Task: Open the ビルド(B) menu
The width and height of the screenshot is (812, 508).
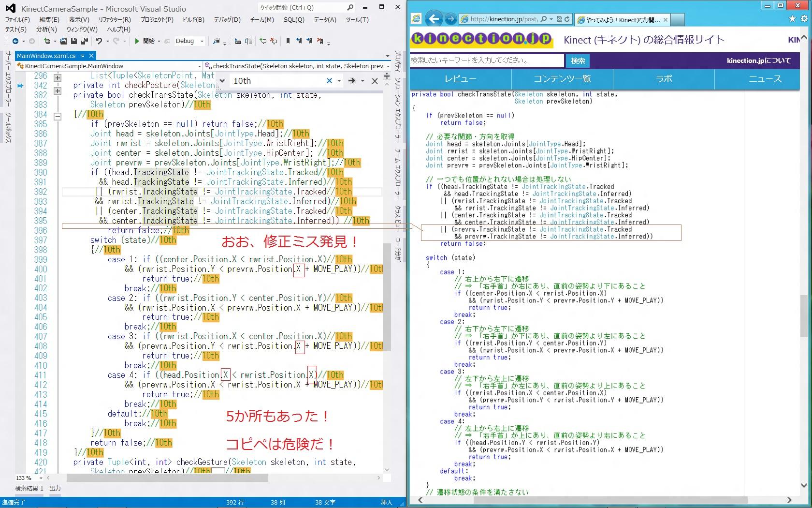Action: coord(193,20)
